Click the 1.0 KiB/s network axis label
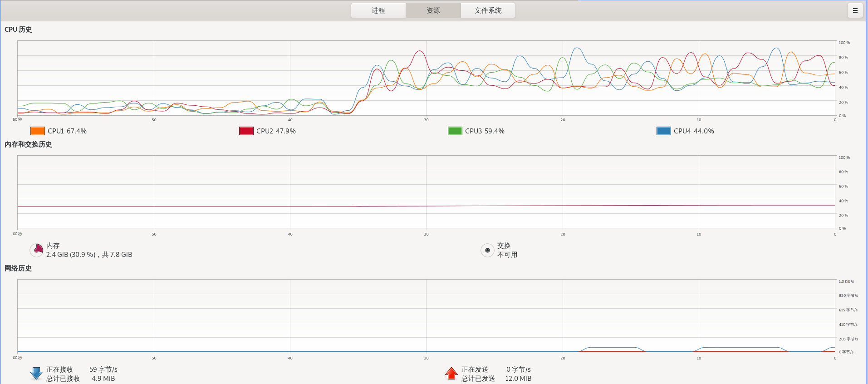This screenshot has width=868, height=384. [x=846, y=281]
